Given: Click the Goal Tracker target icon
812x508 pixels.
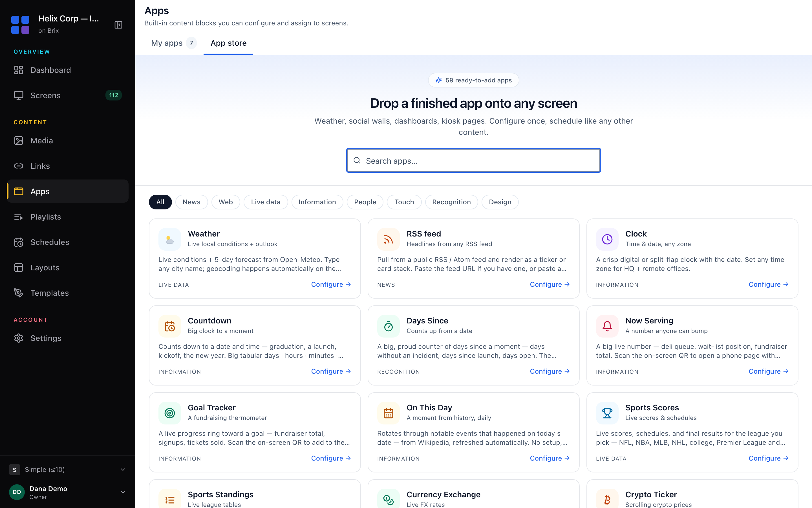Looking at the screenshot, I should coord(170,413).
